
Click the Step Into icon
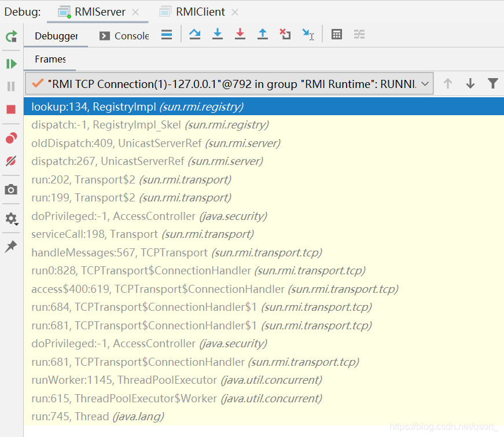coord(218,34)
